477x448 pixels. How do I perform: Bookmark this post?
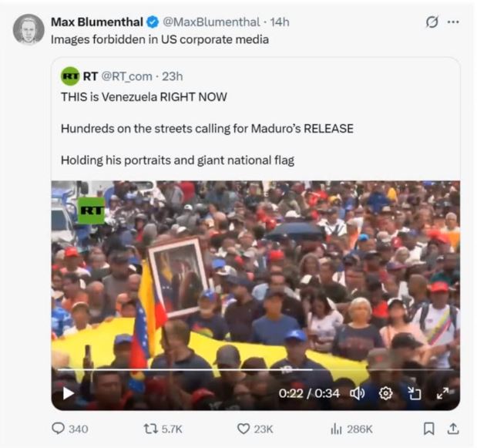tap(429, 429)
